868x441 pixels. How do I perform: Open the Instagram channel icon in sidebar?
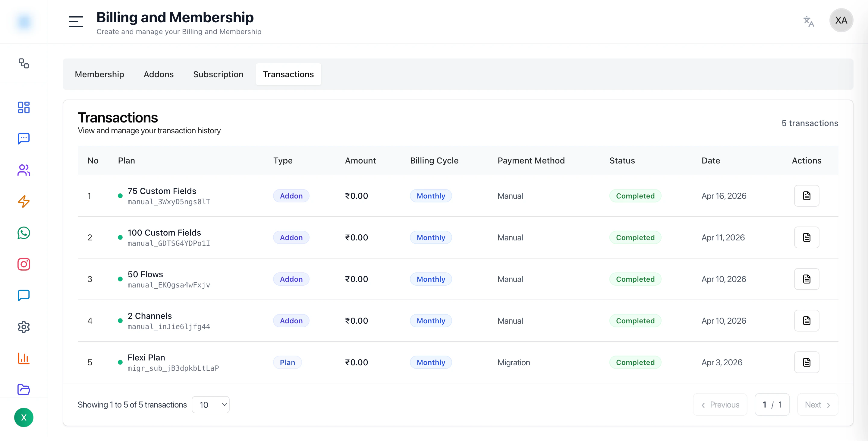click(x=24, y=264)
